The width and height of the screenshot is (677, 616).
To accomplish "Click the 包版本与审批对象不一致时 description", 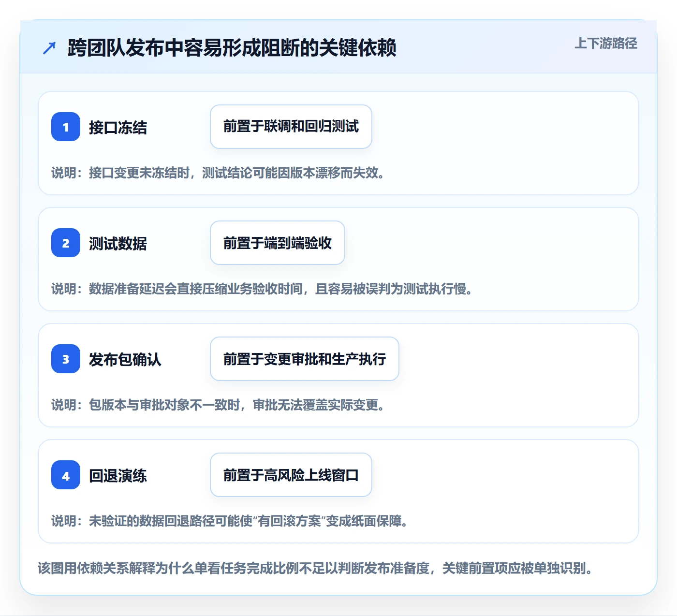I will [218, 405].
